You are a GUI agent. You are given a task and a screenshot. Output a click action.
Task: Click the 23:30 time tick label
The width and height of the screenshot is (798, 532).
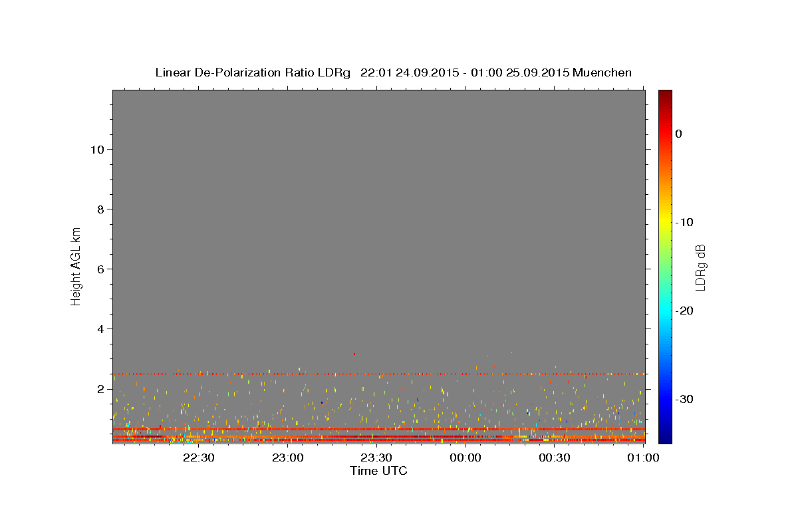coord(376,458)
